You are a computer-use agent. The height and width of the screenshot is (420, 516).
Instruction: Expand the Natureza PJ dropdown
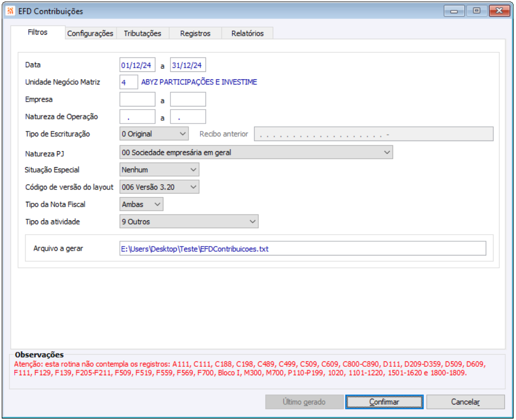[x=256, y=153]
